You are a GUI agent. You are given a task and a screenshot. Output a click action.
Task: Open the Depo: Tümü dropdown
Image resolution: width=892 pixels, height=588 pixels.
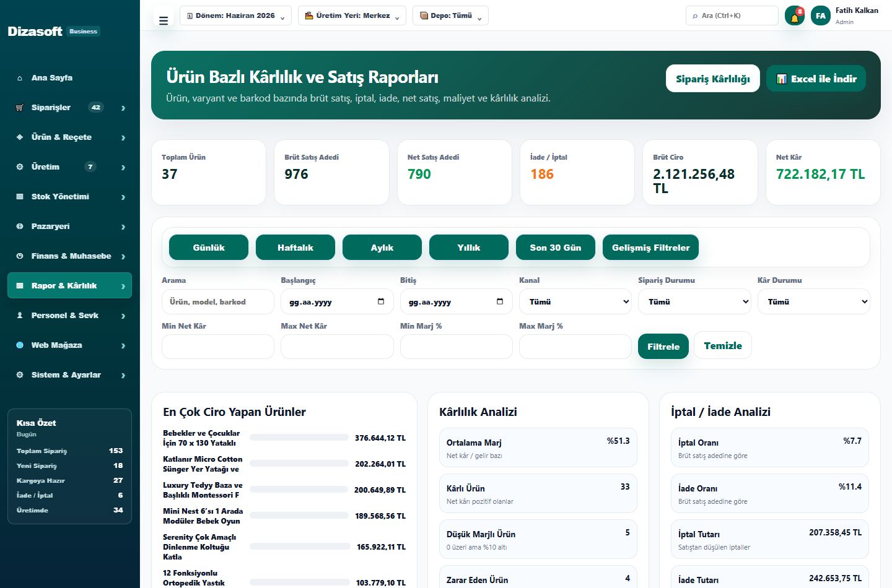(450, 15)
